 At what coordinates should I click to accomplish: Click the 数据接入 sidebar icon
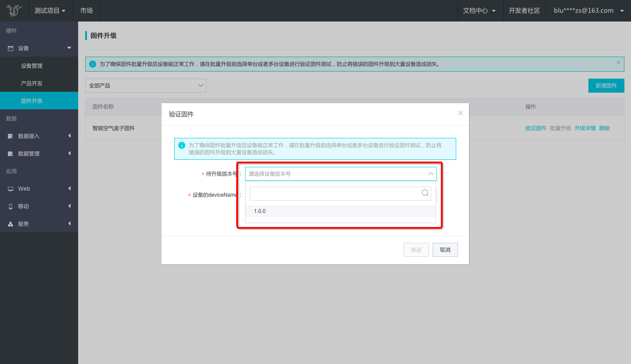coord(11,136)
